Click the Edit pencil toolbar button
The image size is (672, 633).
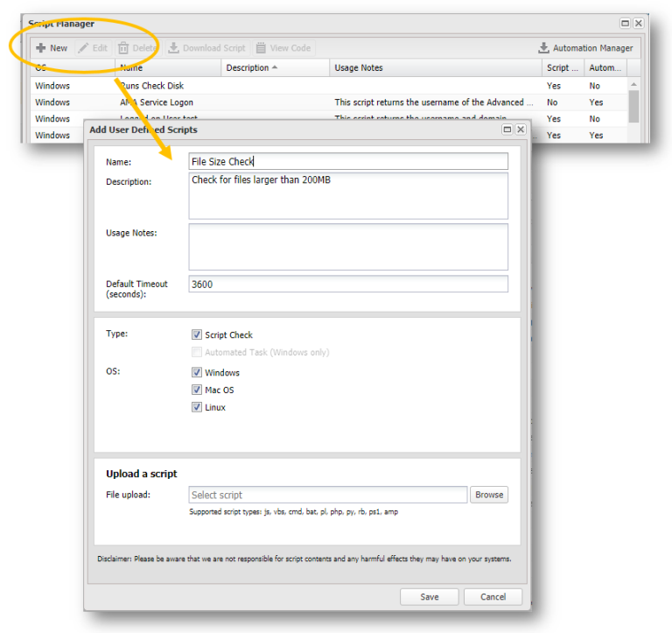(x=93, y=48)
